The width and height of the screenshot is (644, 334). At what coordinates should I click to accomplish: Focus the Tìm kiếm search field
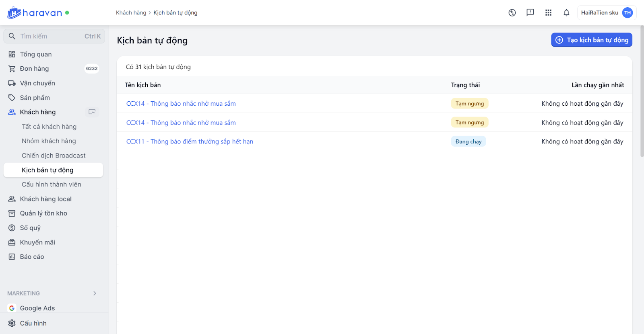(x=52, y=36)
